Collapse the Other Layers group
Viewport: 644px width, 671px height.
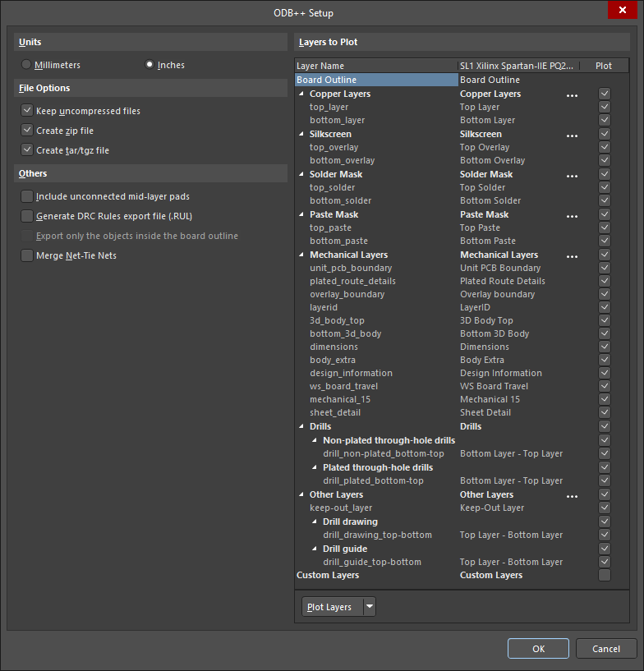tap(301, 494)
